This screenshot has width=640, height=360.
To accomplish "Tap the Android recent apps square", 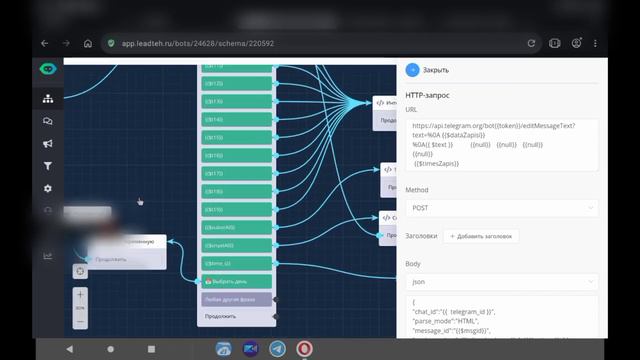I will 151,349.
